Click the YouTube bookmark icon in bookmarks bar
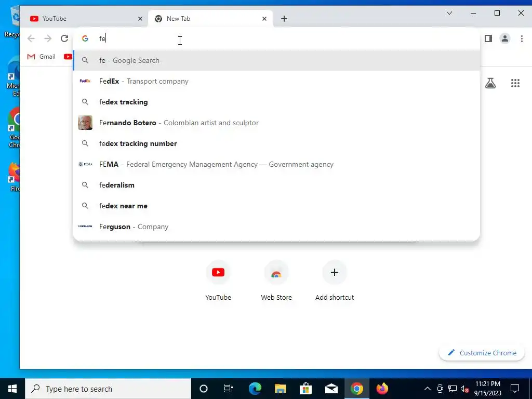532x399 pixels. [x=68, y=57]
